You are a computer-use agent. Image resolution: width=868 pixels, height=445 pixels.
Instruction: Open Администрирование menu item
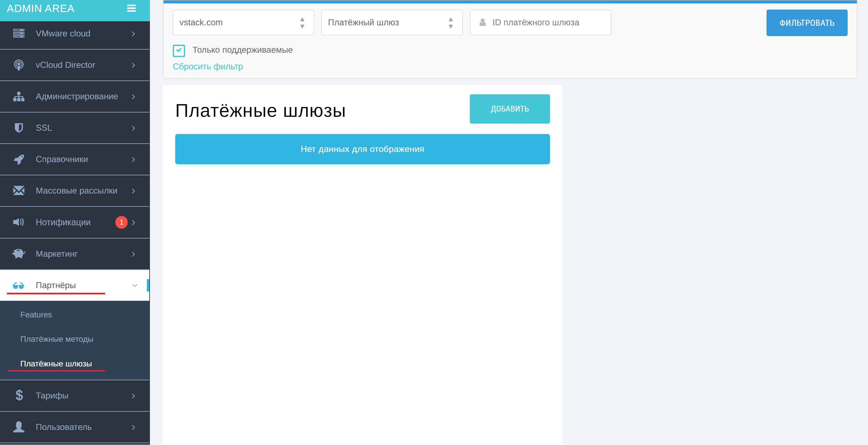(x=75, y=96)
